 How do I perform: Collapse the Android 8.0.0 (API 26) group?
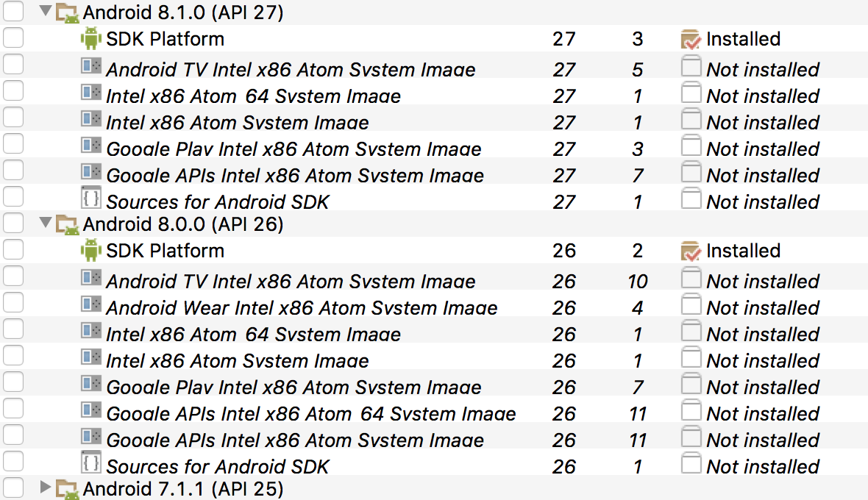tap(46, 223)
